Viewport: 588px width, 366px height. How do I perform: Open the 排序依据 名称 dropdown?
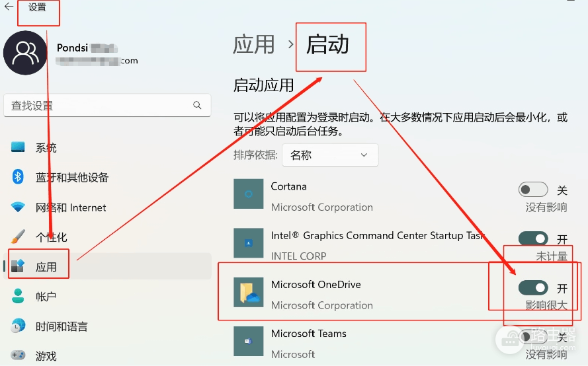(x=330, y=155)
